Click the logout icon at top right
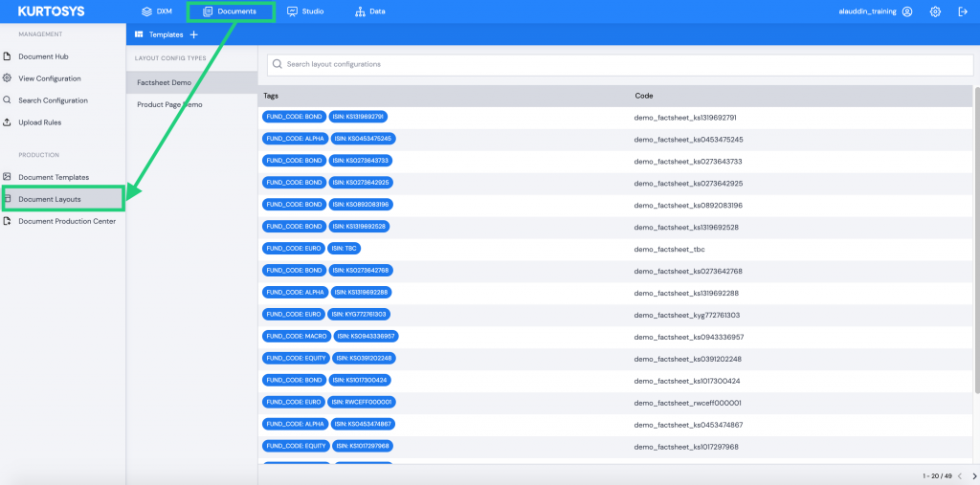Viewport: 980px width, 485px height. tap(963, 11)
